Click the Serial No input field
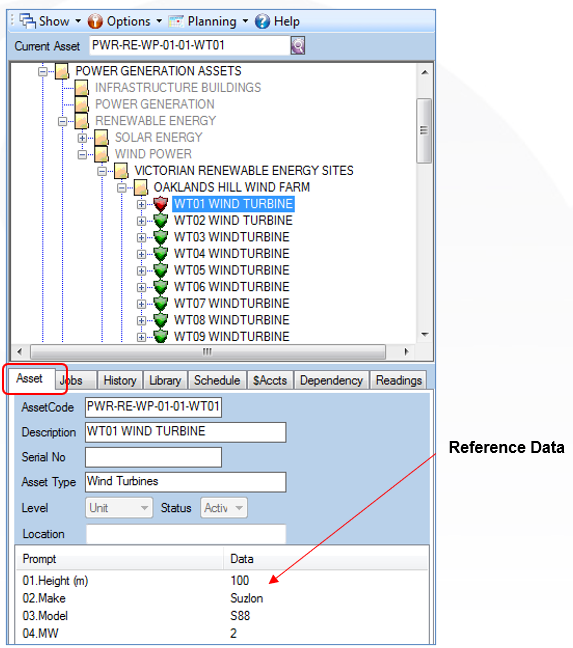573x648 pixels. 153,457
